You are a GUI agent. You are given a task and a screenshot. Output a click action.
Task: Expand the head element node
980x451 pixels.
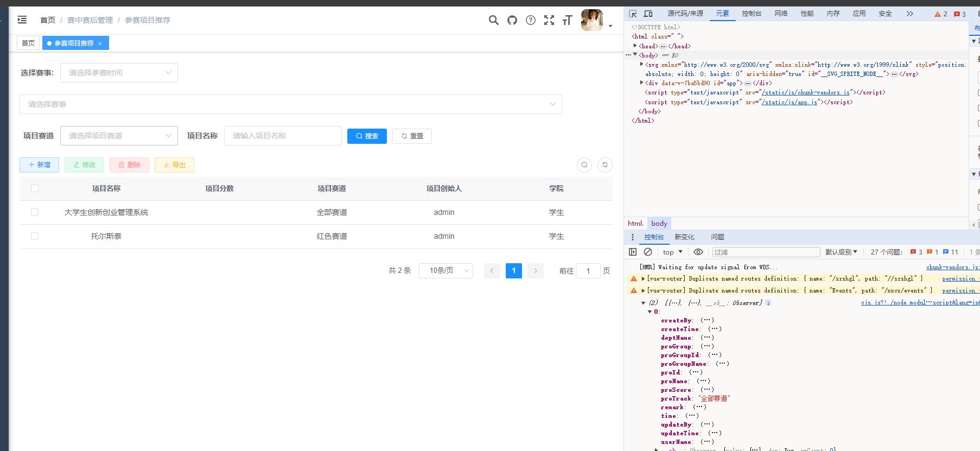635,46
